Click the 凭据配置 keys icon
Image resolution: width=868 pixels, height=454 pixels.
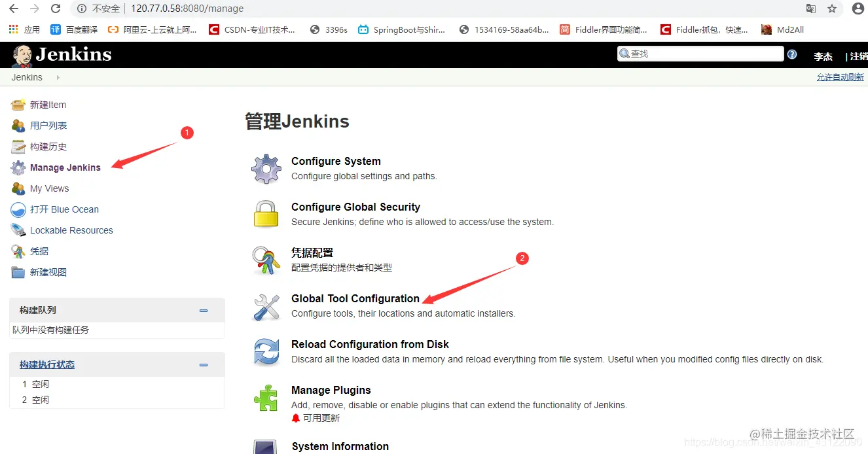(266, 260)
